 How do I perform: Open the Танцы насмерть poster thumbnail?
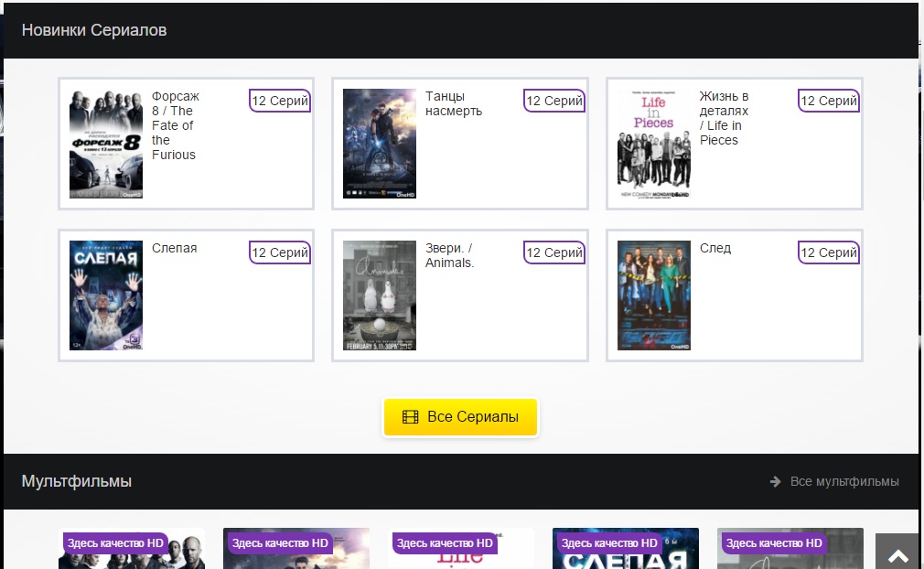380,144
